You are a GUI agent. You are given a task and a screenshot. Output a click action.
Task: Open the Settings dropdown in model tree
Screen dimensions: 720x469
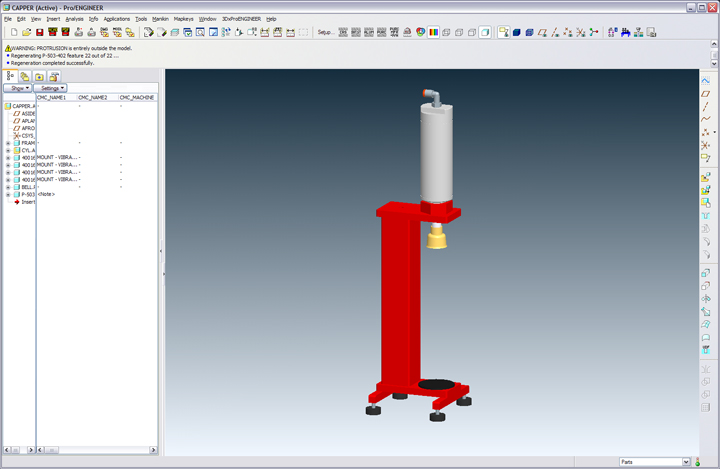[x=50, y=88]
